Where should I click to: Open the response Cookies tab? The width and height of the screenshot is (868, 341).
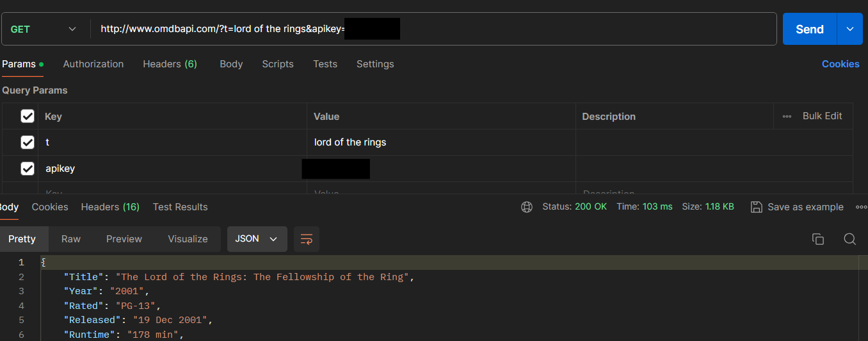(50, 207)
